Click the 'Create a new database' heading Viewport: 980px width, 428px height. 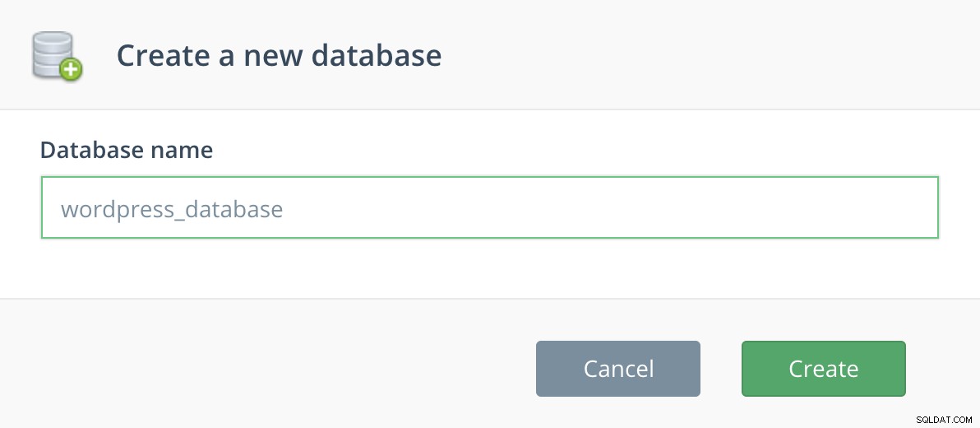click(279, 55)
